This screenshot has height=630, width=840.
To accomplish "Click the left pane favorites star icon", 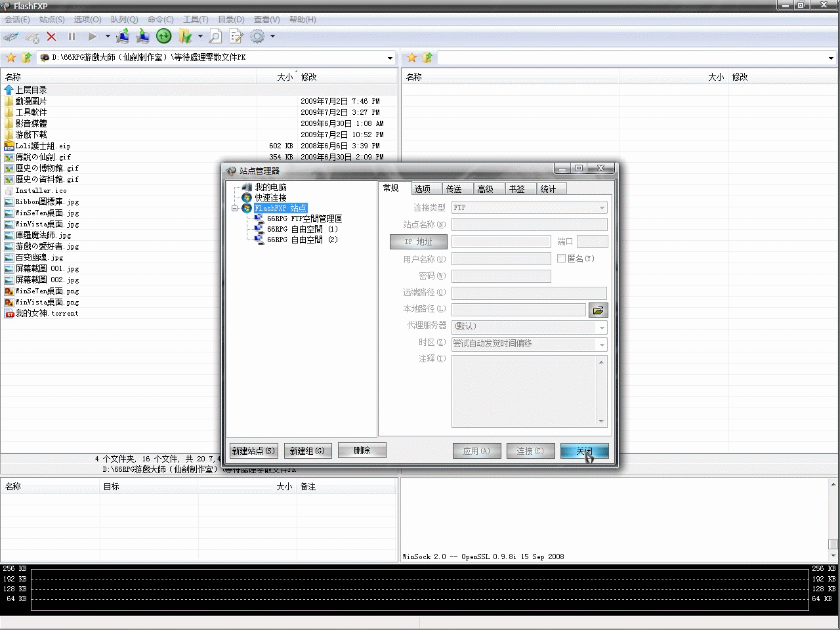I will click(11, 58).
